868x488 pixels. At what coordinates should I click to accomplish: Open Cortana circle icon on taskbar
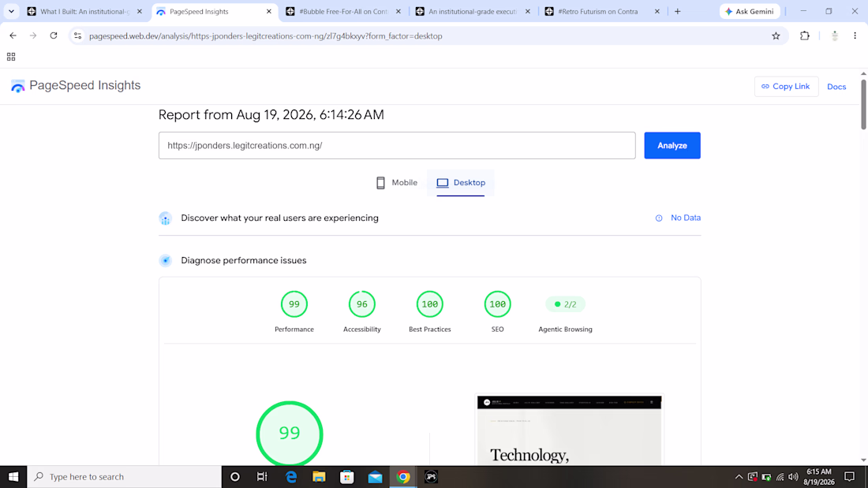click(x=234, y=476)
